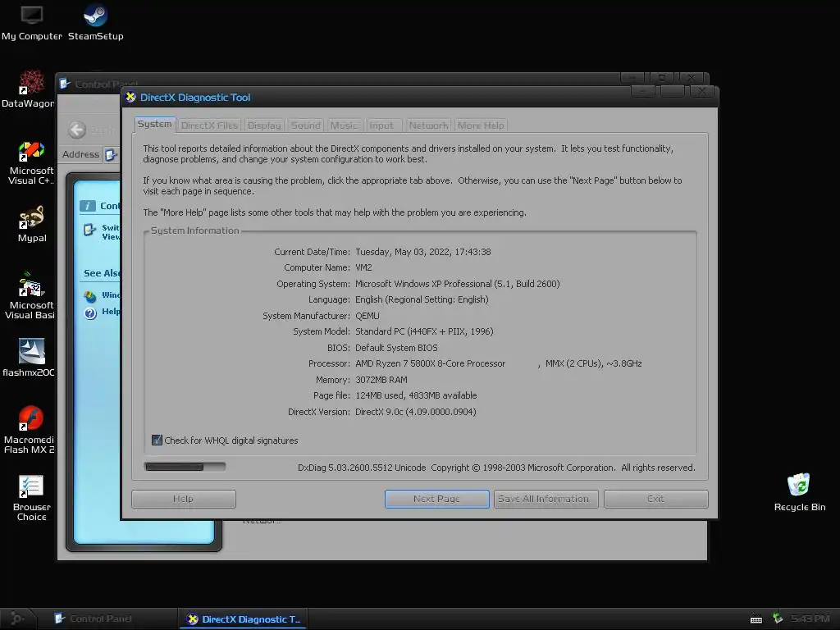Open the Sound tab
840x630 pixels.
tap(305, 126)
